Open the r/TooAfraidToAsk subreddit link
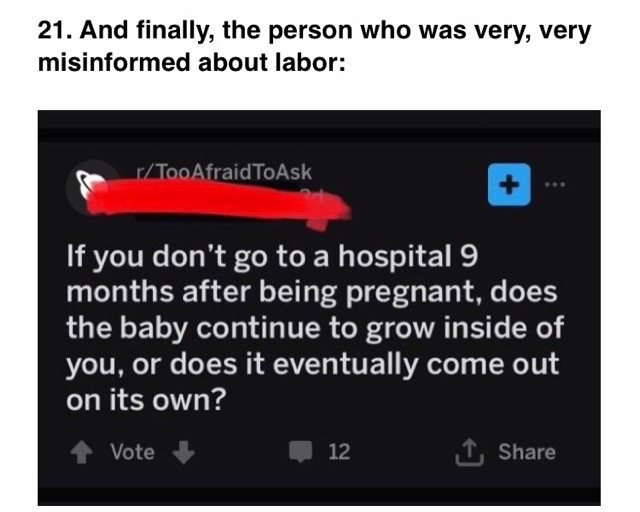This screenshot has width=640, height=512. point(224,172)
